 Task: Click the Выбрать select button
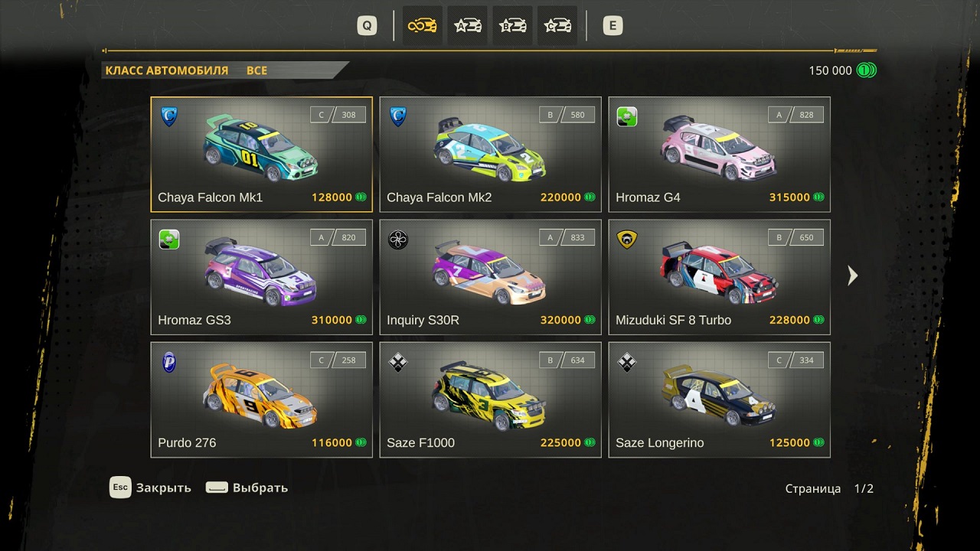247,487
